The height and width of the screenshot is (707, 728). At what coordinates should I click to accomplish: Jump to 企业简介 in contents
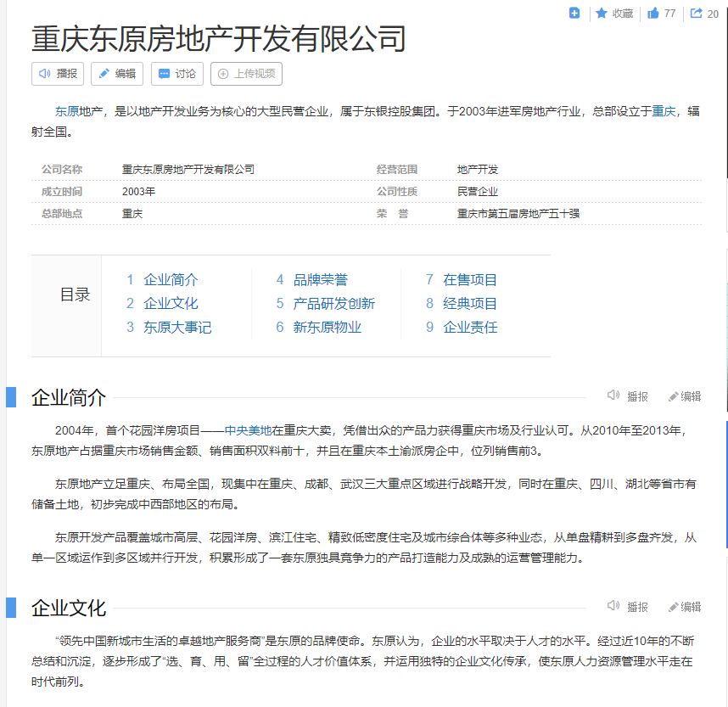(171, 279)
